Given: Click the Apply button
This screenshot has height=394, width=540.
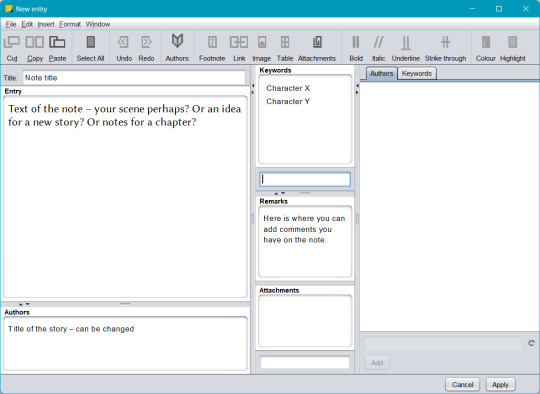Looking at the screenshot, I should [500, 384].
